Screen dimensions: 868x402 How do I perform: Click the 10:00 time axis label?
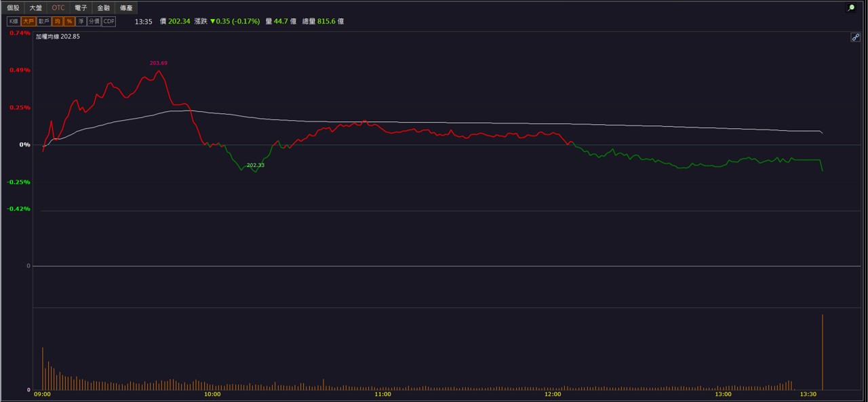[212, 395]
